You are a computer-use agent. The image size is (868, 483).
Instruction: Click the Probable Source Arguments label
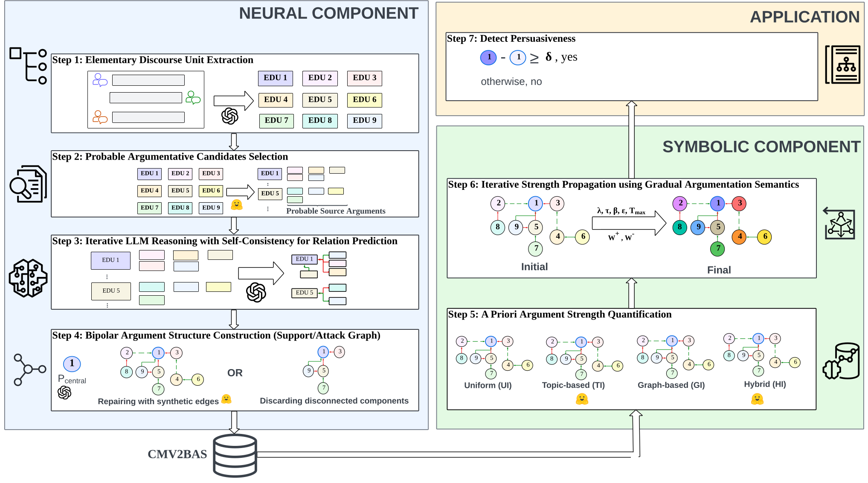[336, 211]
